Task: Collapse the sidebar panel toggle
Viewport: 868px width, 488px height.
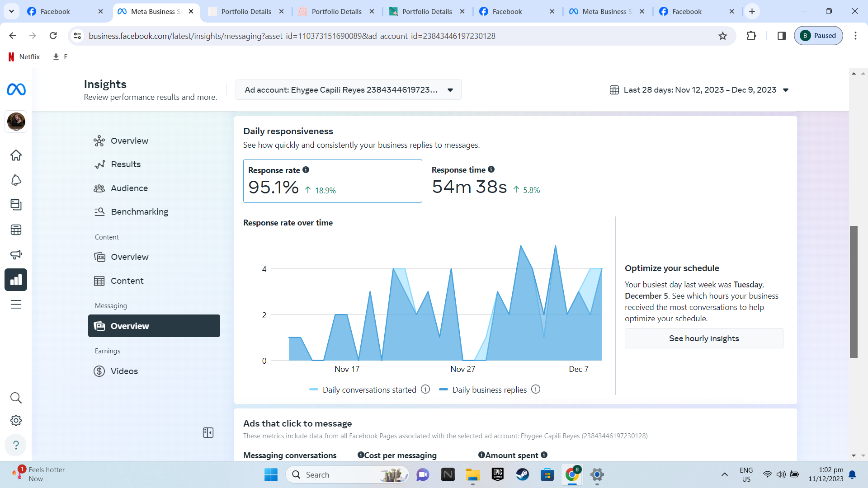Action: click(x=208, y=433)
